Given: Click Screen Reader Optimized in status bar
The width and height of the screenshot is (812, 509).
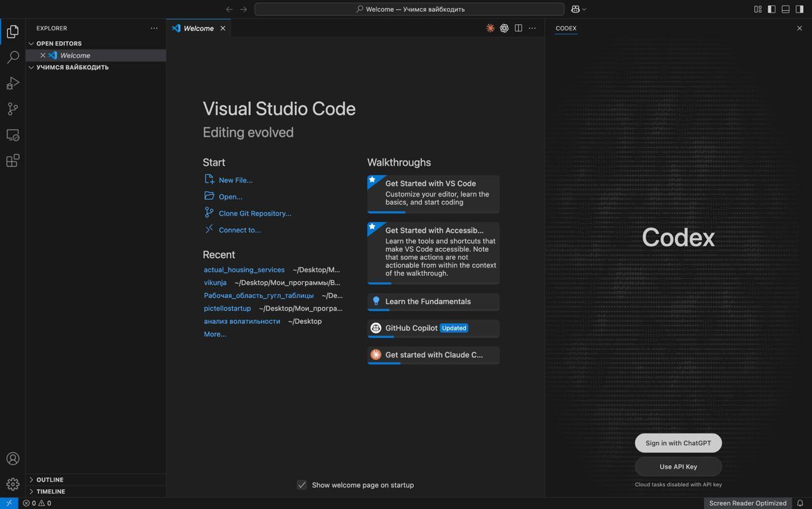Looking at the screenshot, I should point(748,503).
